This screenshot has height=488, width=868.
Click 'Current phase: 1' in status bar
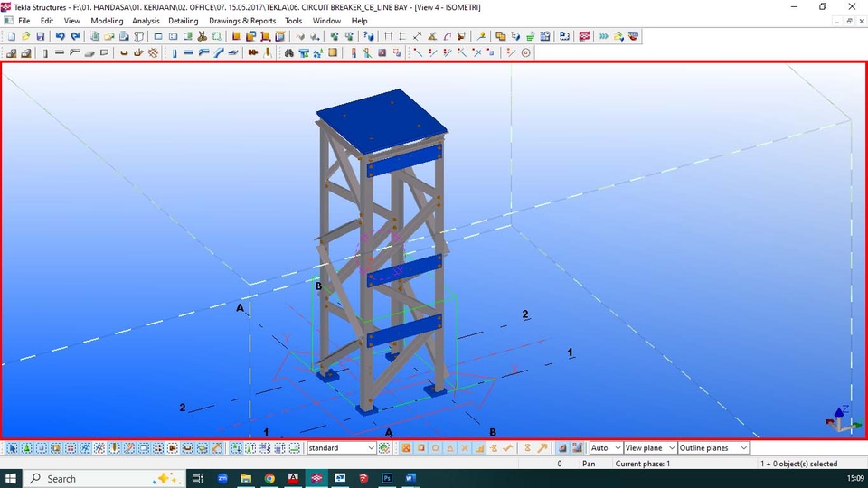point(643,464)
